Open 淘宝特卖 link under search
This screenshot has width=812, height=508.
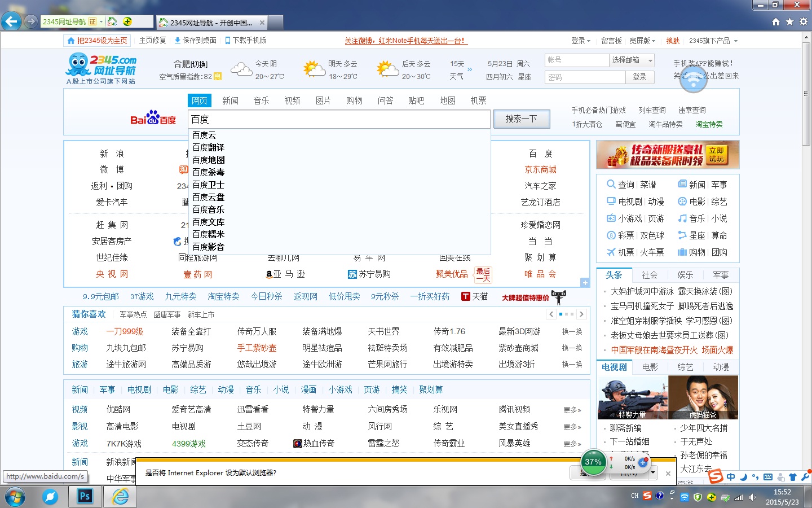point(709,124)
